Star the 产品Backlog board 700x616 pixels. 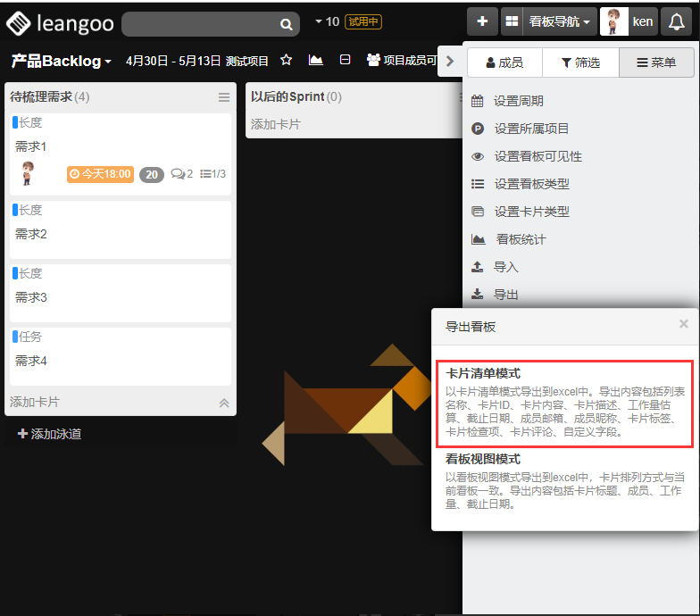286,60
